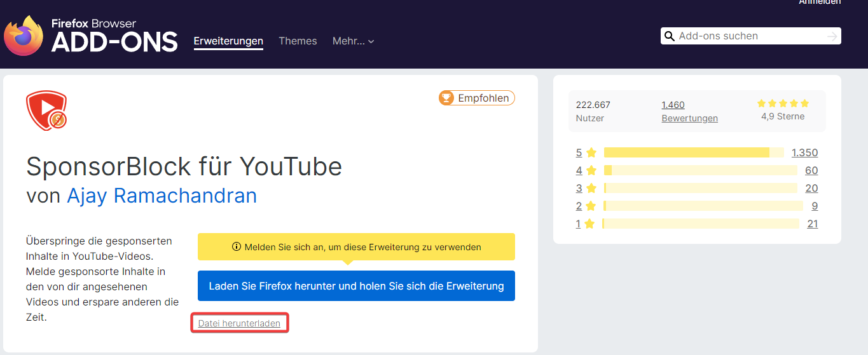Click the yellow Melden Sie sich an notice
Image resolution: width=868 pixels, height=355 pixels.
point(356,247)
